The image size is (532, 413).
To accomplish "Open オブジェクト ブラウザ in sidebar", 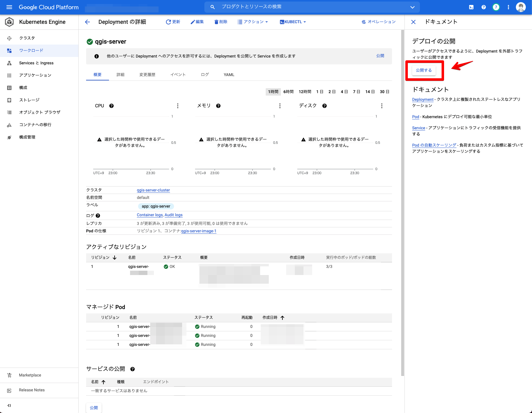I will click(x=39, y=112).
